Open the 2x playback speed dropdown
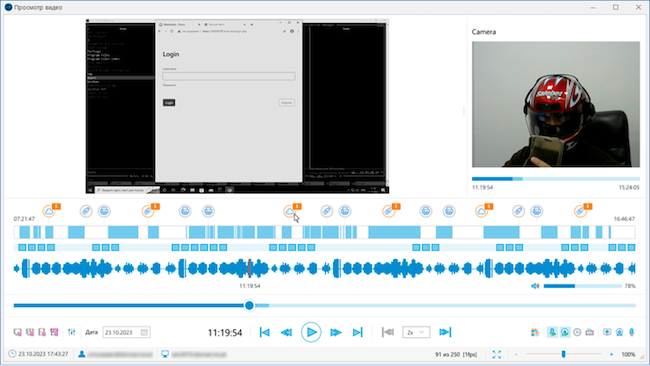 [x=416, y=332]
